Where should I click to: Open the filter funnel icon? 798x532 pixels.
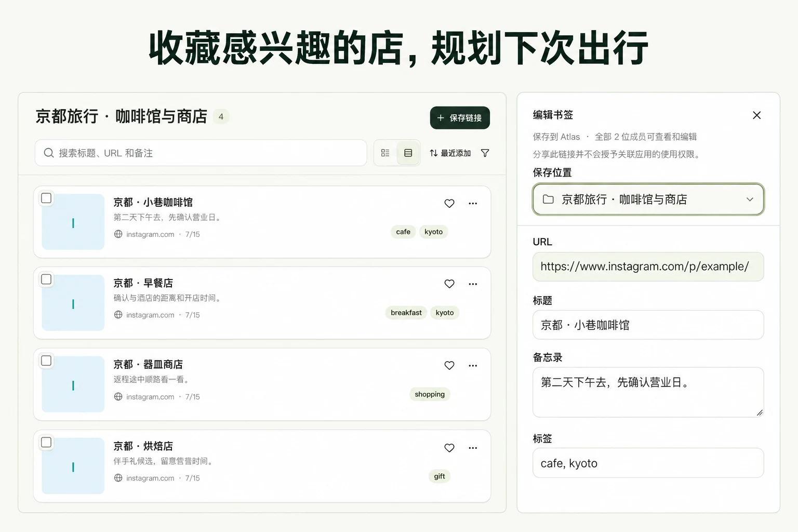(485, 153)
